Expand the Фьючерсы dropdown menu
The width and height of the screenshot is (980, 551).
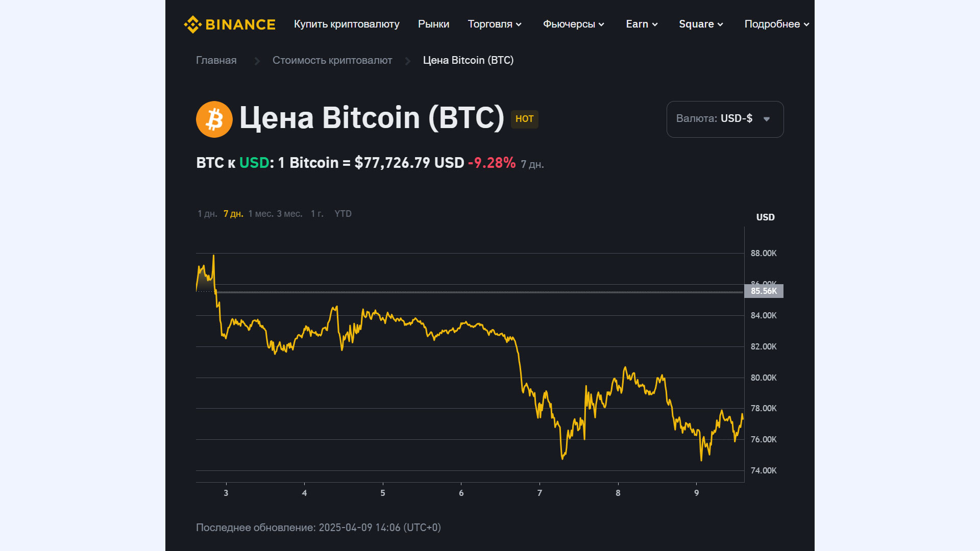point(574,24)
